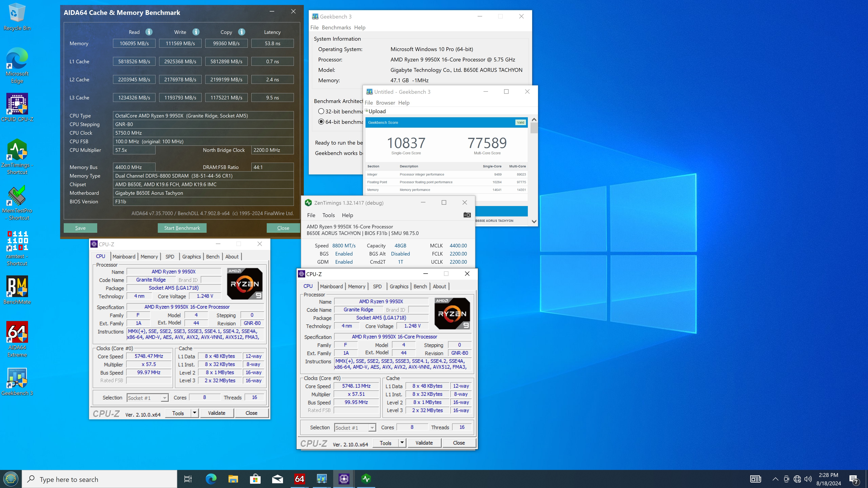
Task: Open the Mail app from the taskbar
Action: (x=278, y=479)
